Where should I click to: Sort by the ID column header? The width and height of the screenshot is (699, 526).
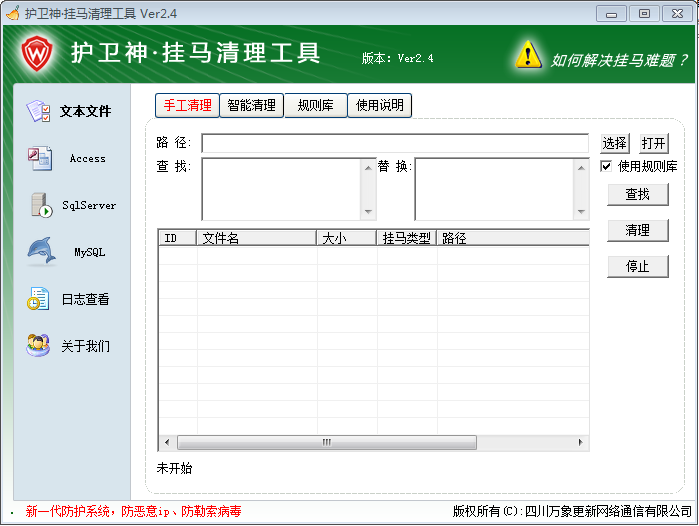tap(177, 238)
